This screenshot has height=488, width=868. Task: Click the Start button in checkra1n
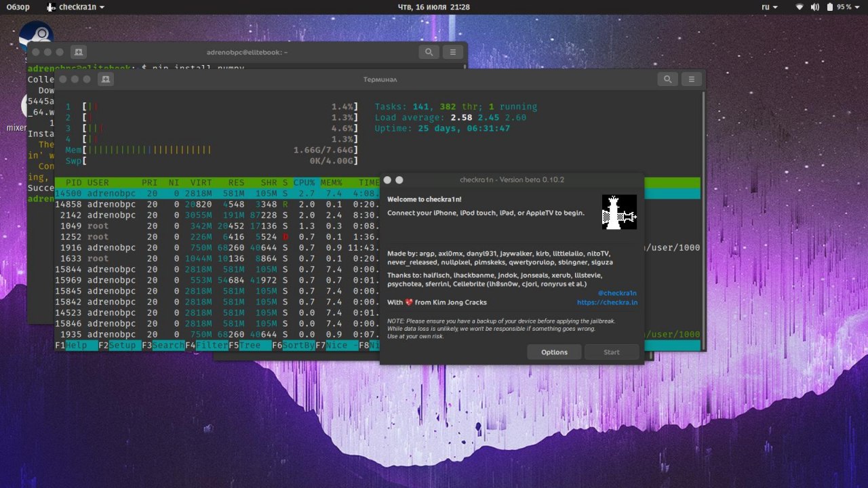612,352
